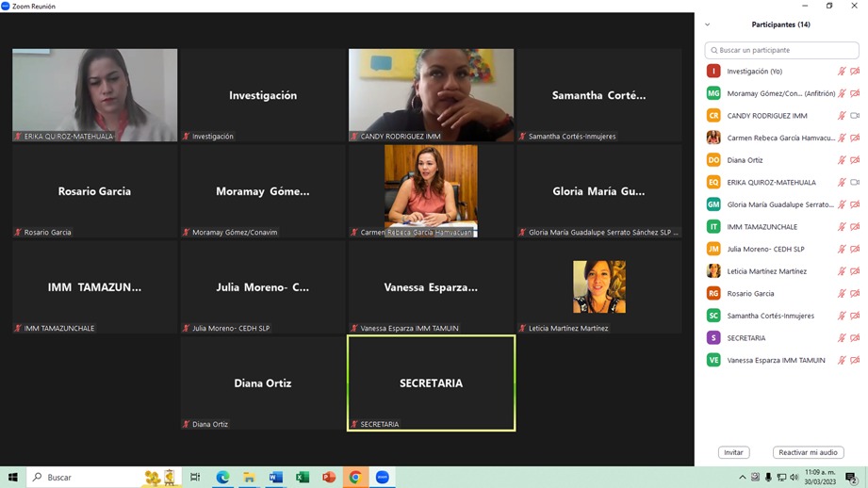The height and width of the screenshot is (488, 868).
Task: Open Excel from the taskbar
Action: tap(303, 478)
